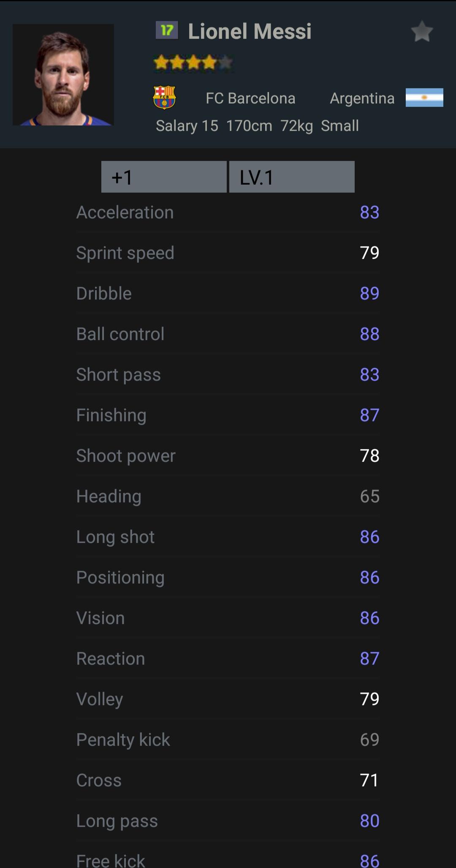Click the Salary 15 info text
The width and height of the screenshot is (456, 868).
187,126
